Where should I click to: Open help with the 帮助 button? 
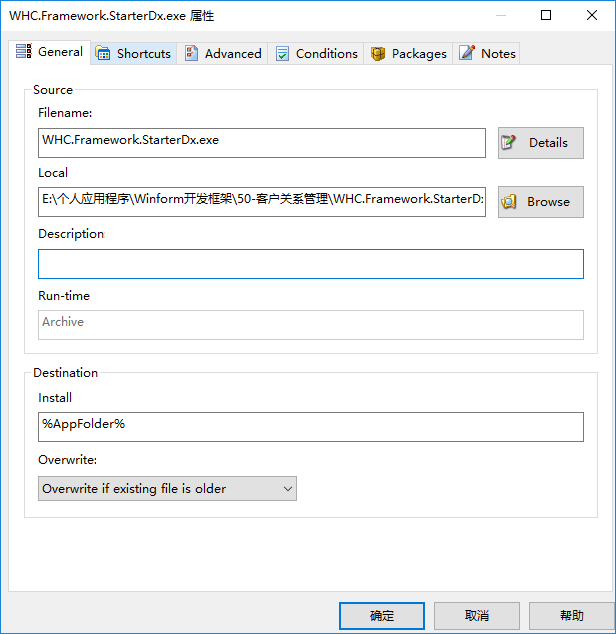[x=572, y=616]
